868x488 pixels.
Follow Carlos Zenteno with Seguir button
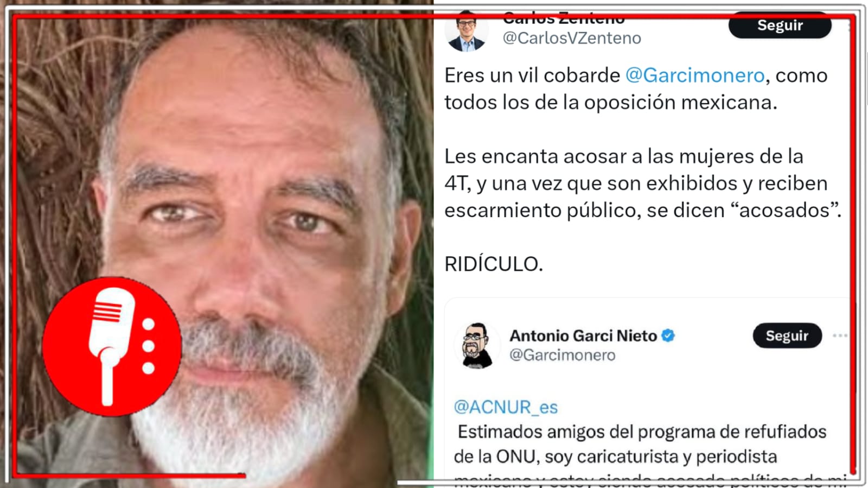tap(780, 25)
